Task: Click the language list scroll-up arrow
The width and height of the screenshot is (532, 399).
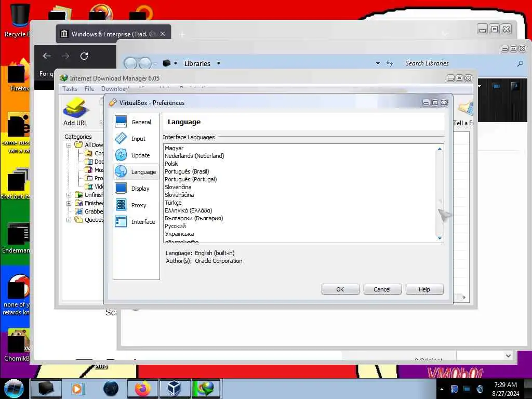Action: click(440, 149)
